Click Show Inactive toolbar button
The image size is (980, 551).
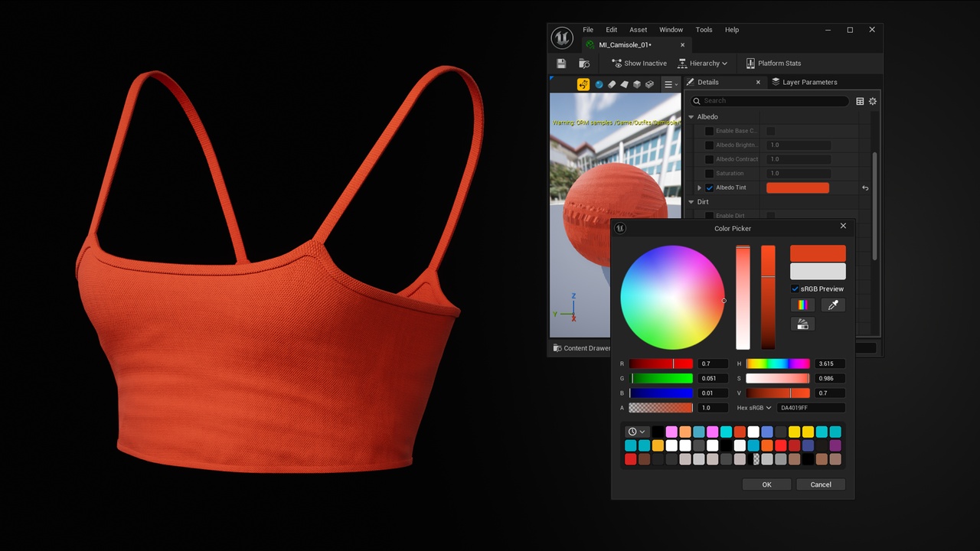tap(639, 64)
